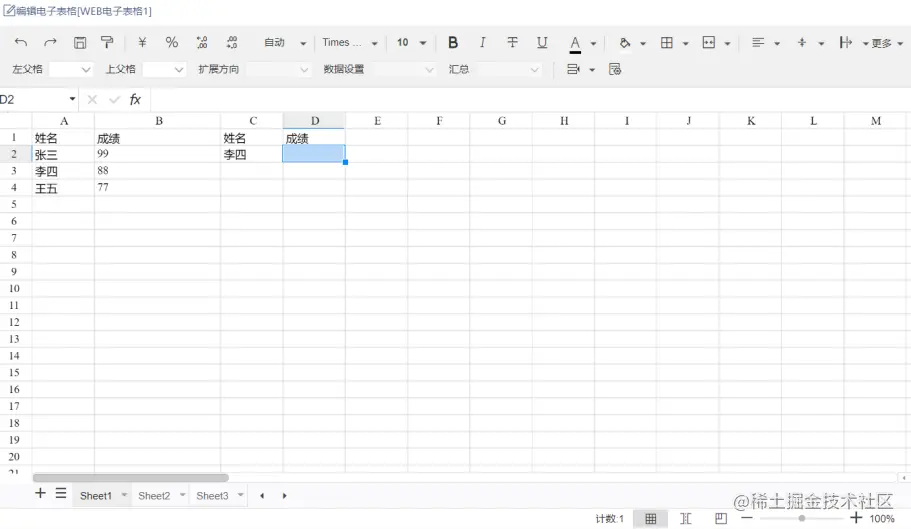Image resolution: width=911 pixels, height=529 pixels.
Task: Open Sheet1 tab dropdown arrow
Action: coord(124,495)
